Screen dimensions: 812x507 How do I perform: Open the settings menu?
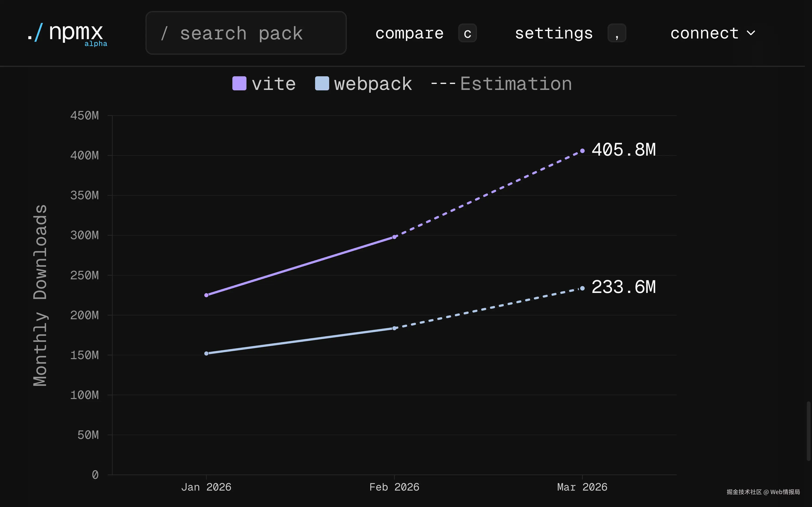554,33
